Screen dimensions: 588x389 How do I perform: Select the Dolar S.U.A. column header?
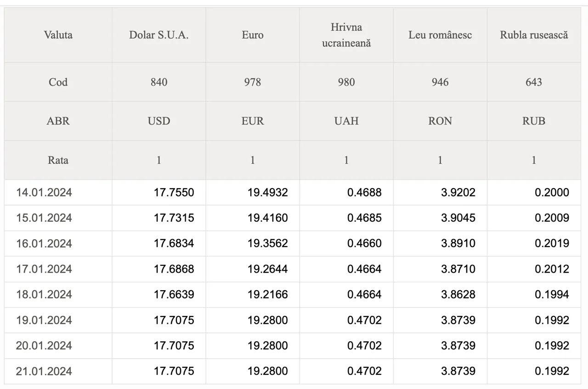(x=159, y=35)
